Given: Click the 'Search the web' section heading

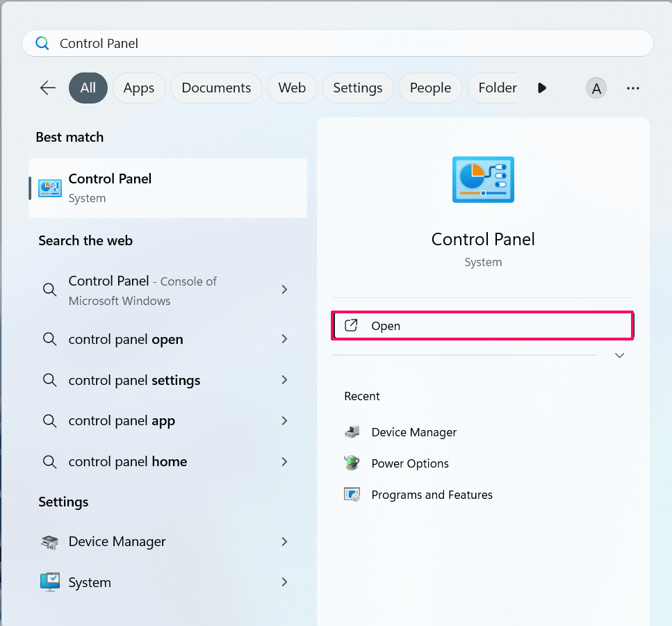Looking at the screenshot, I should (85, 240).
